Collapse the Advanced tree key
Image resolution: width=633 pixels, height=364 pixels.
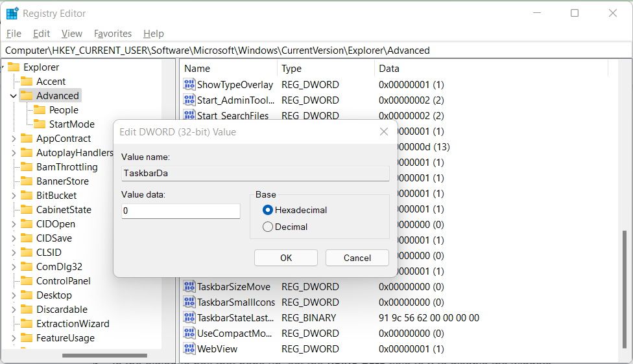tap(14, 96)
